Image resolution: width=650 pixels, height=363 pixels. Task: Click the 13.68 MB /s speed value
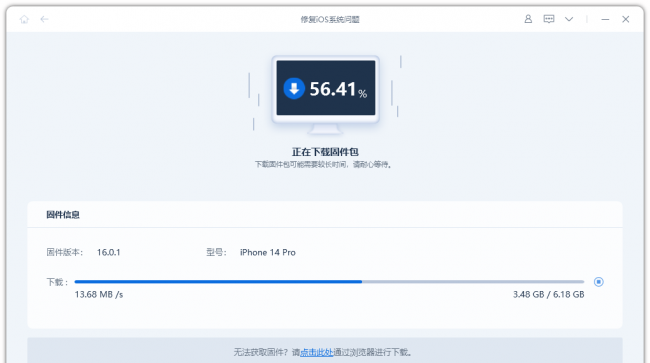coord(99,295)
